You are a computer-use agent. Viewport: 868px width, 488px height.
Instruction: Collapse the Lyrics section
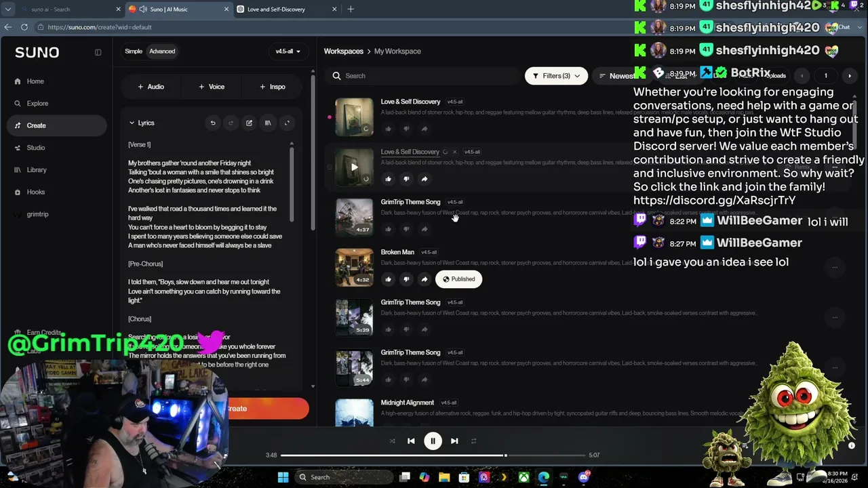[x=132, y=123]
